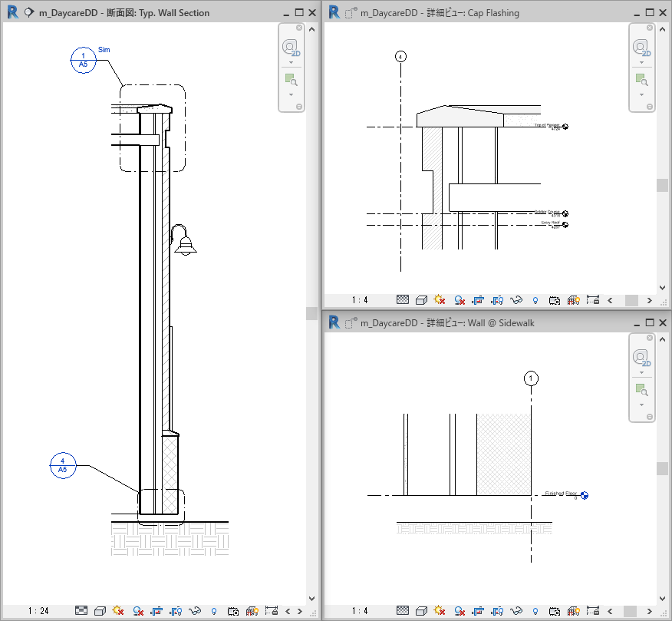Click the Finished Floor level head

(x=584, y=495)
